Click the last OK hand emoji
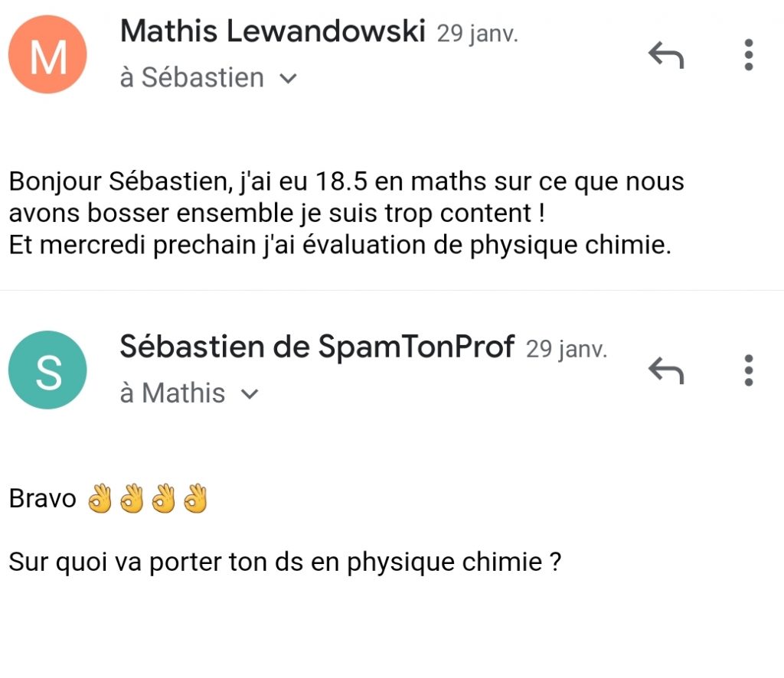Image resolution: width=784 pixels, height=678 pixels. pyautogui.click(x=196, y=499)
